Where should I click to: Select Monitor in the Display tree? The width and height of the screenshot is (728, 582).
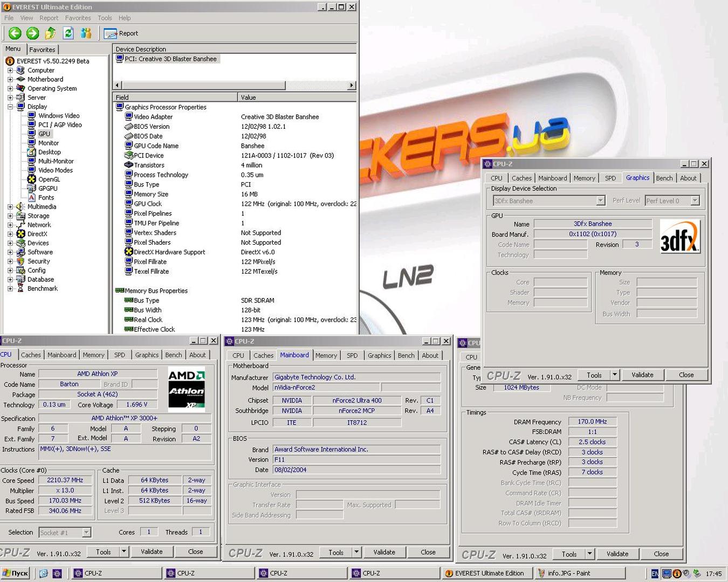coord(49,143)
